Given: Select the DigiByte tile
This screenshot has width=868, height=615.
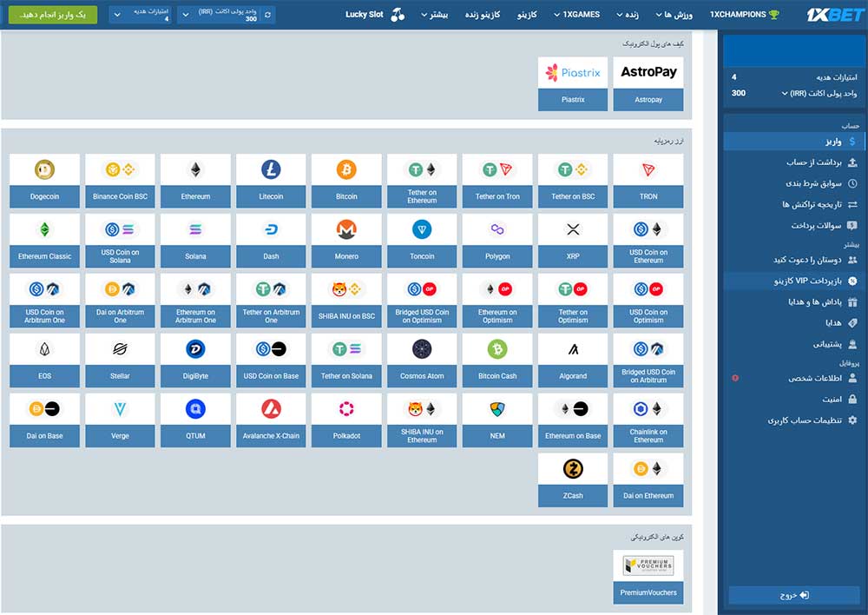Looking at the screenshot, I should click(x=195, y=360).
